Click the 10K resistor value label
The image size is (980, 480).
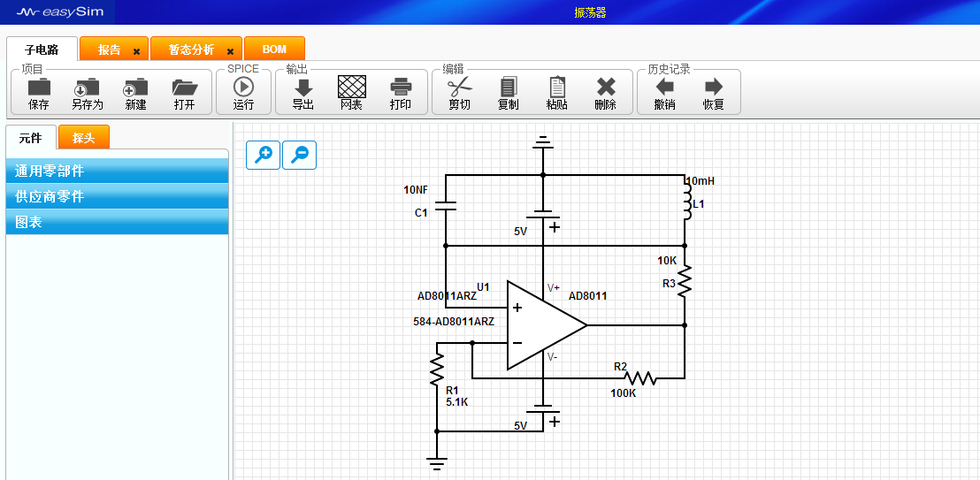667,260
